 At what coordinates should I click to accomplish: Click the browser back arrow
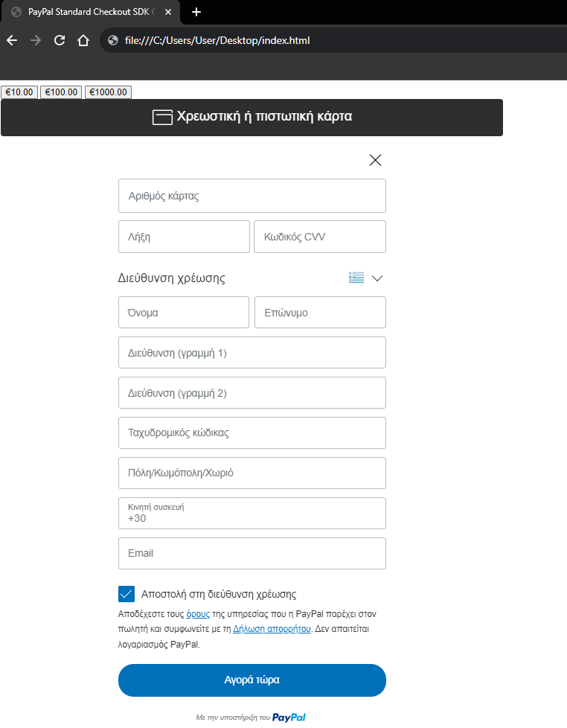coord(11,40)
